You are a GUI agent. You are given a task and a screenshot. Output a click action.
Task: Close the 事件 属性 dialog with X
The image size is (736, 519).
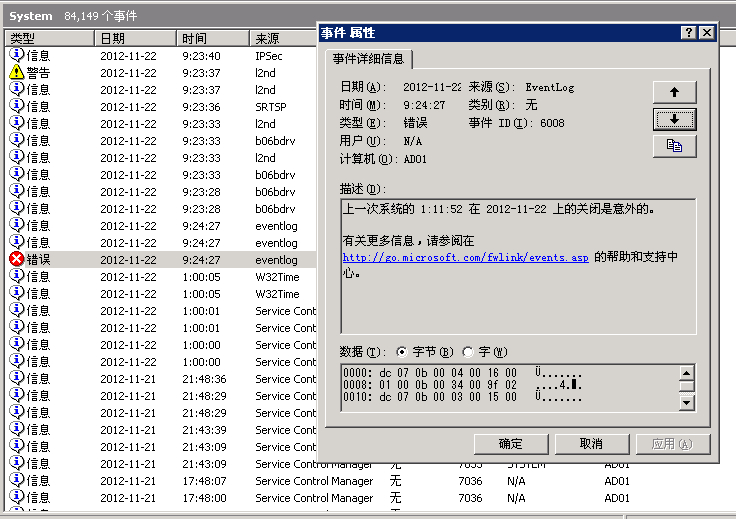coord(706,32)
